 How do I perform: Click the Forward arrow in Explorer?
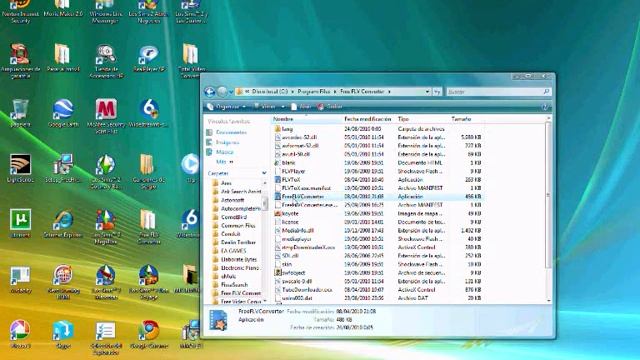pos(222,92)
